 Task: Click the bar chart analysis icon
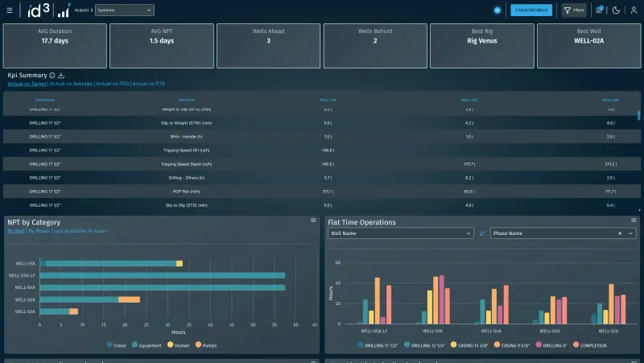click(64, 10)
